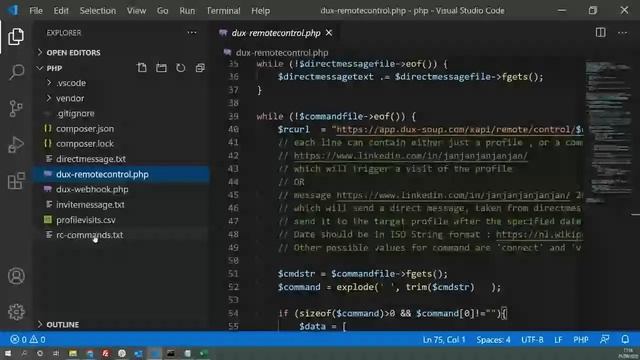Click New File icon in PHP header
Screen dimensions: 640x360
142,68
